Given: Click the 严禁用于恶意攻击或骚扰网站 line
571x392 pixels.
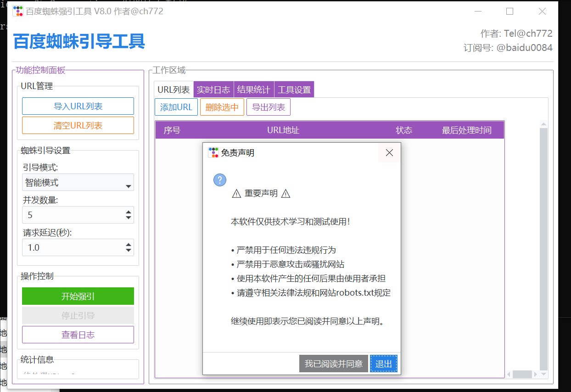Looking at the screenshot, I should point(288,264).
